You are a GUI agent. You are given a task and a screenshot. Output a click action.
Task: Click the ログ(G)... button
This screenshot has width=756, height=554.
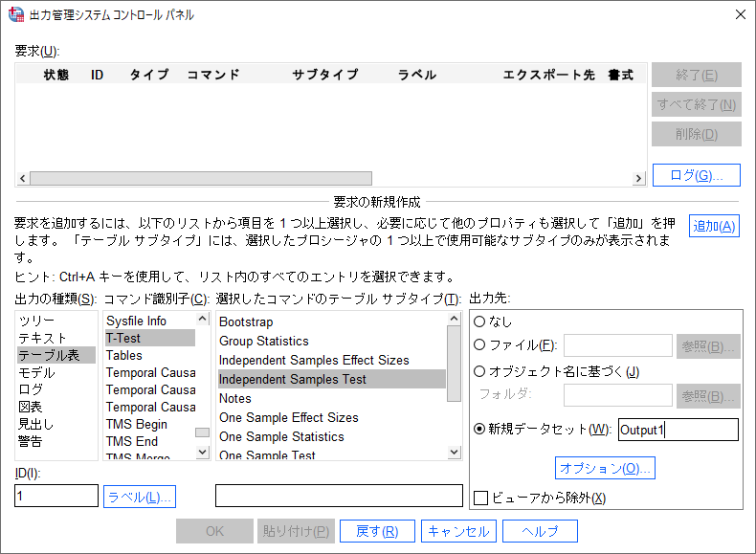tap(697, 175)
